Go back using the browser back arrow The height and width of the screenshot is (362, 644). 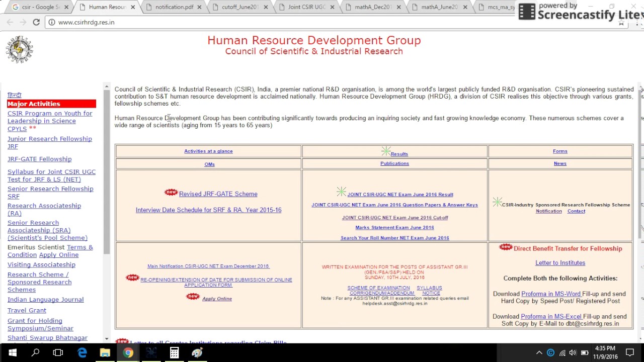(x=10, y=22)
